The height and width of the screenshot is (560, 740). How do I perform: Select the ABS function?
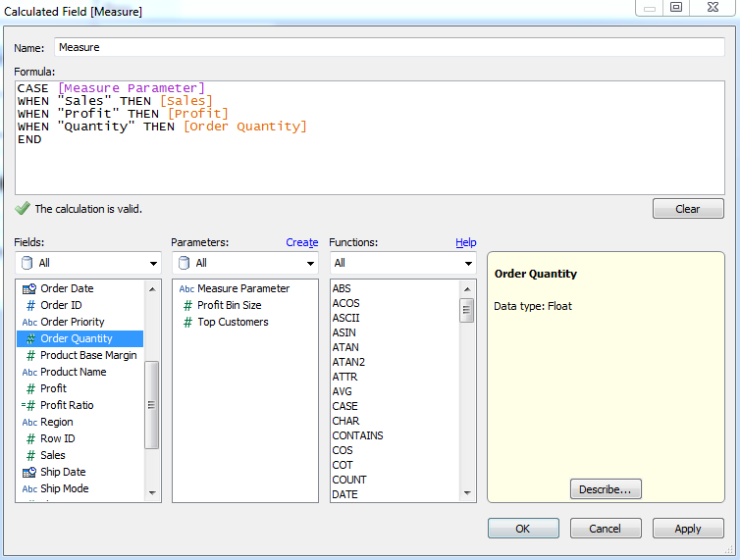(x=342, y=288)
